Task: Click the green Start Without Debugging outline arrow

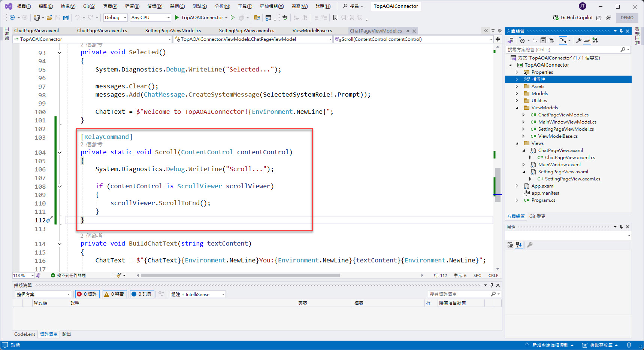Action: coord(233,18)
